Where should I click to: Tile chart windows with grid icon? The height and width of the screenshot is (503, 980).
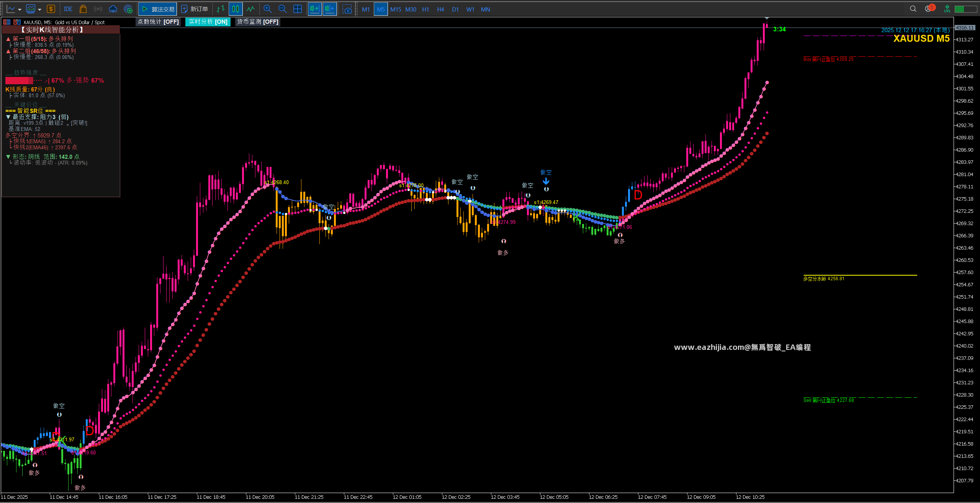click(298, 9)
